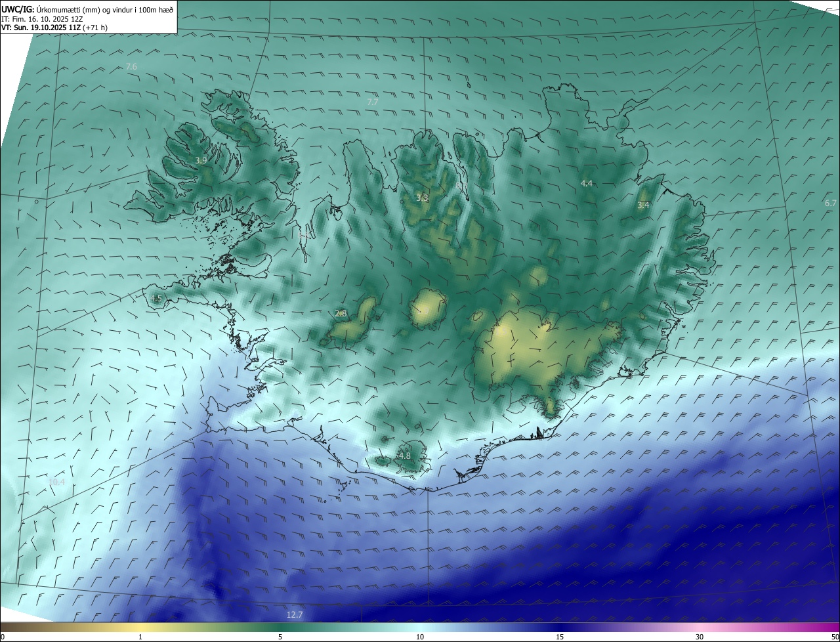This screenshot has height=642, width=840.
Task: Click the color scale tick label '10'
Action: [x=420, y=637]
